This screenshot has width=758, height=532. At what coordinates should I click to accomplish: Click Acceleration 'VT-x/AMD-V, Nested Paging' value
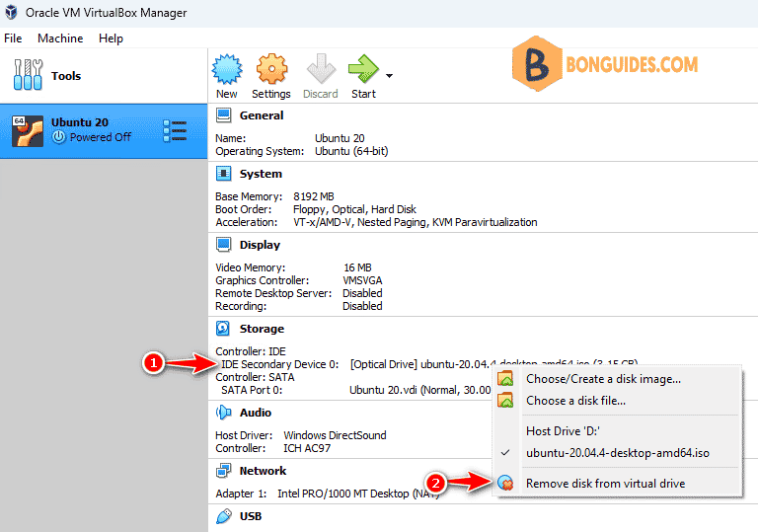pos(415,222)
